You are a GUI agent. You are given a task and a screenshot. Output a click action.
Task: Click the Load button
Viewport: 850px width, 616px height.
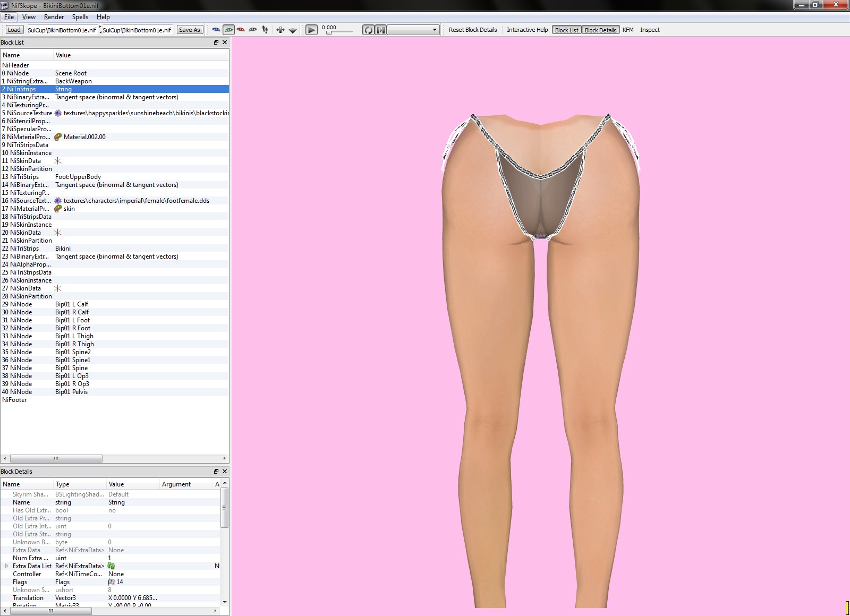[x=14, y=30]
